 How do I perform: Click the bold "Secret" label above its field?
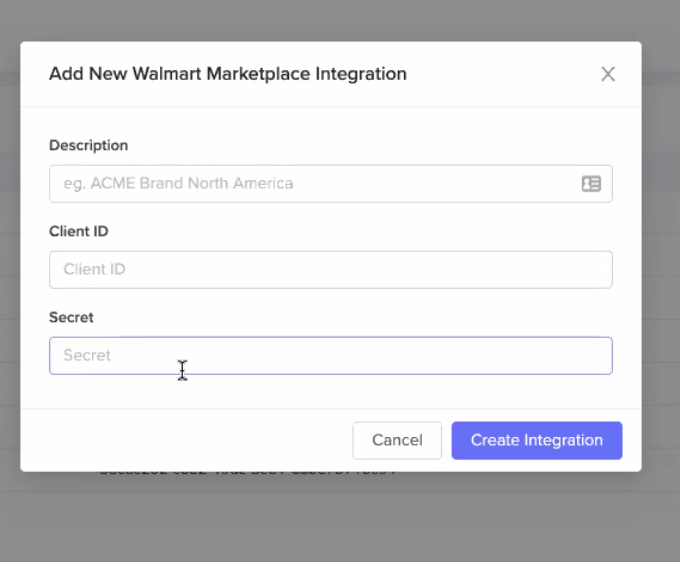[x=71, y=317]
